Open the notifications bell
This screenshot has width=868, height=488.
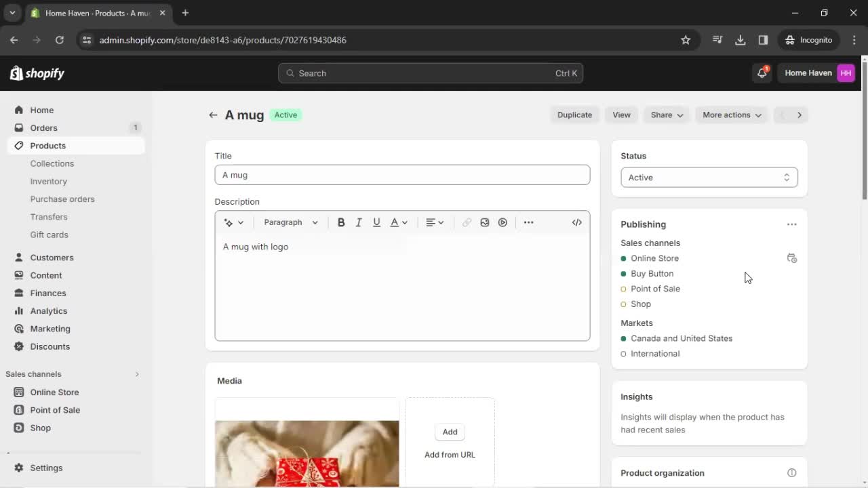761,73
